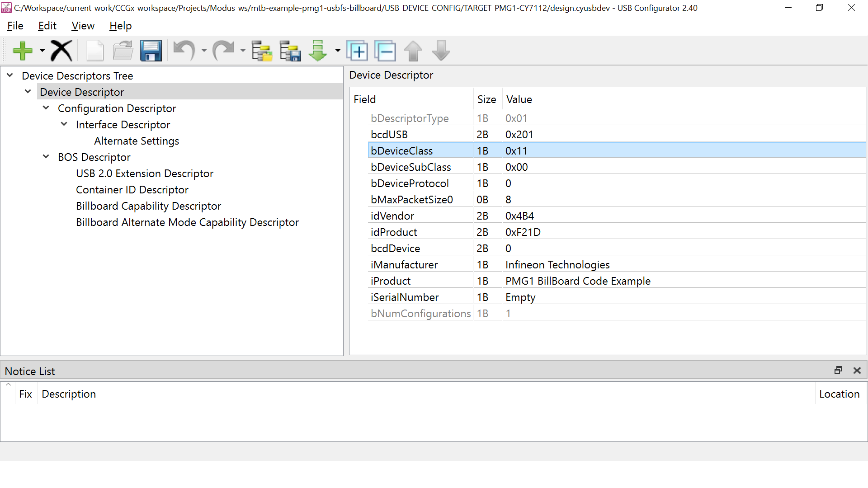Click the Field column header
Viewport: 868px width, 488px height.
coord(411,99)
